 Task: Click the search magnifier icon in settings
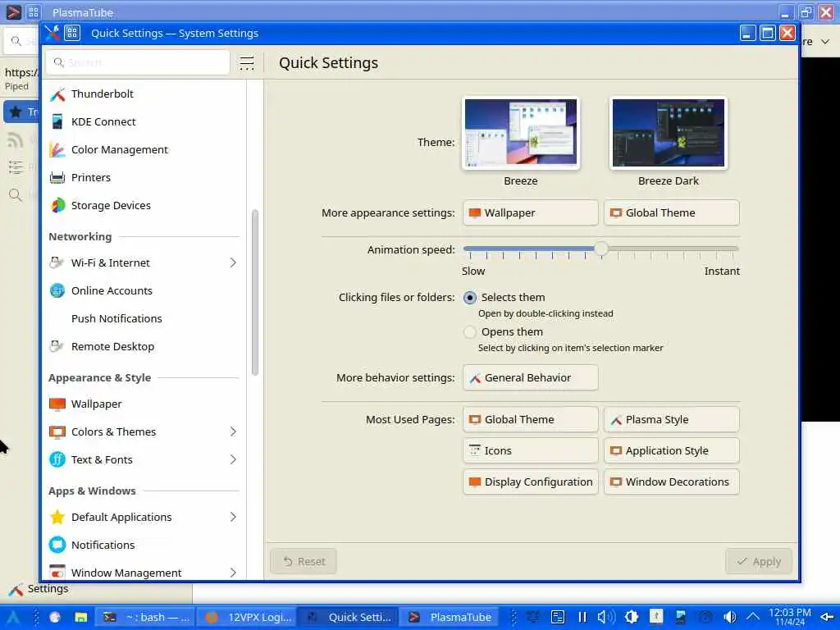(x=59, y=62)
